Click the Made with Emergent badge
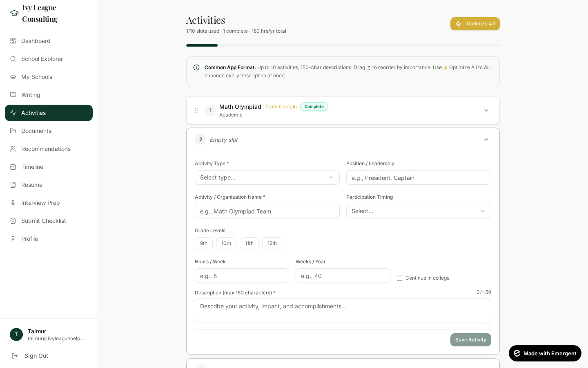Viewport: 588px width, 368px height. 545,353
